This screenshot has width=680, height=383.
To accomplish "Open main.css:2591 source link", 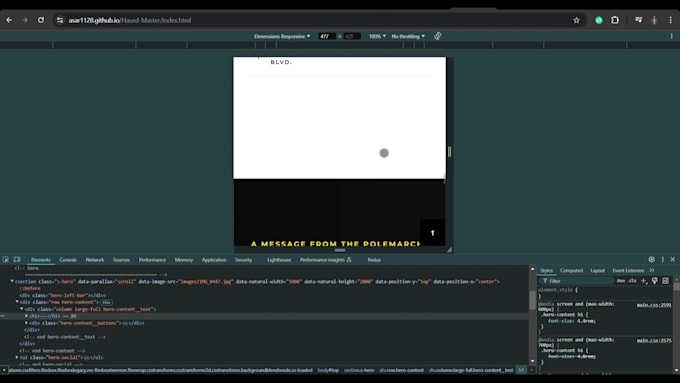I will coord(654,305).
